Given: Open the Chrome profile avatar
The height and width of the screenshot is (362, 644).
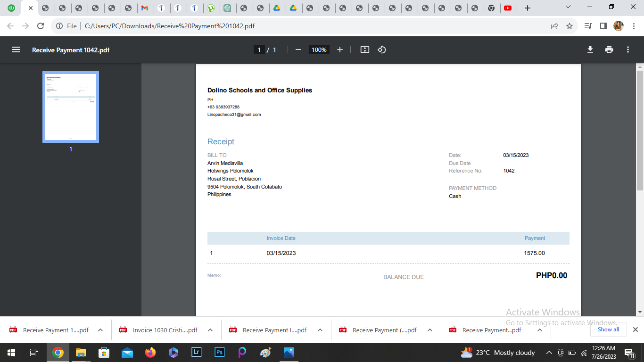Looking at the screenshot, I should [x=618, y=26].
